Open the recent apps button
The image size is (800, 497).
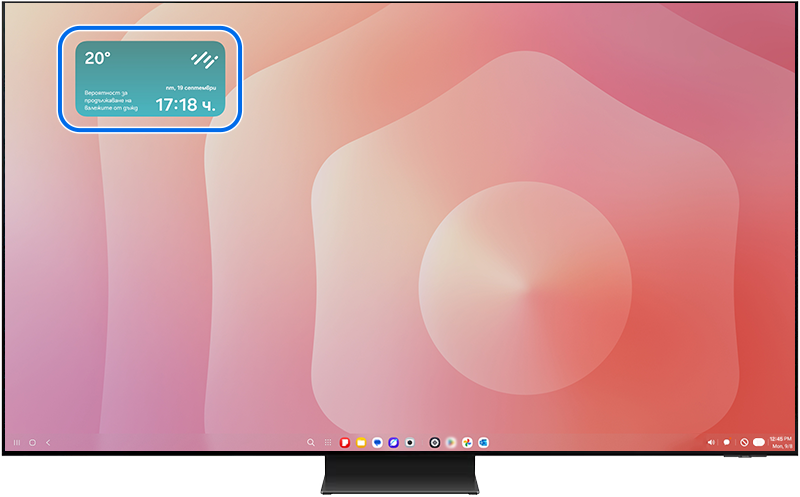[17, 442]
